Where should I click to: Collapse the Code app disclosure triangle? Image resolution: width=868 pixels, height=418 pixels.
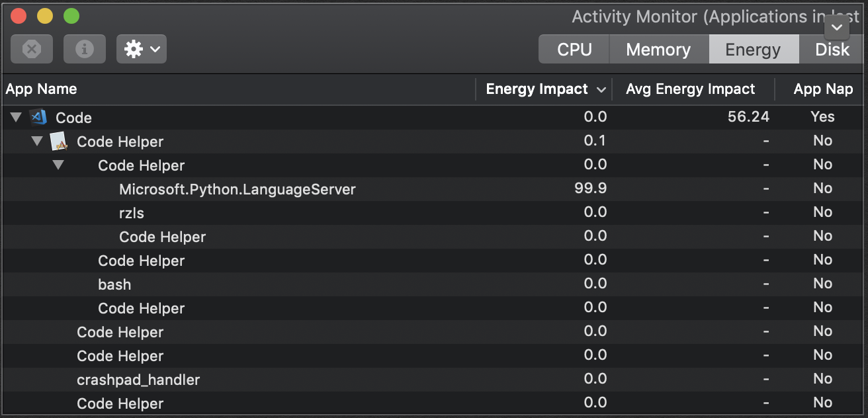click(x=16, y=118)
